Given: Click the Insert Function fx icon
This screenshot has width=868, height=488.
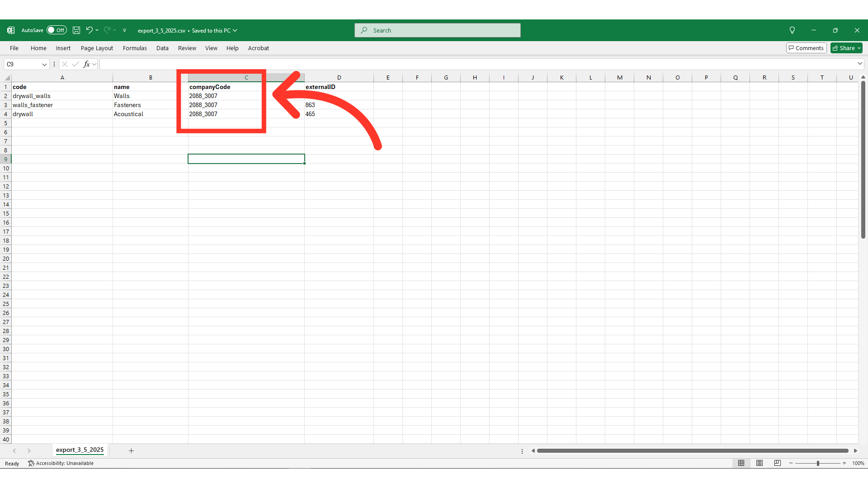Looking at the screenshot, I should (86, 64).
